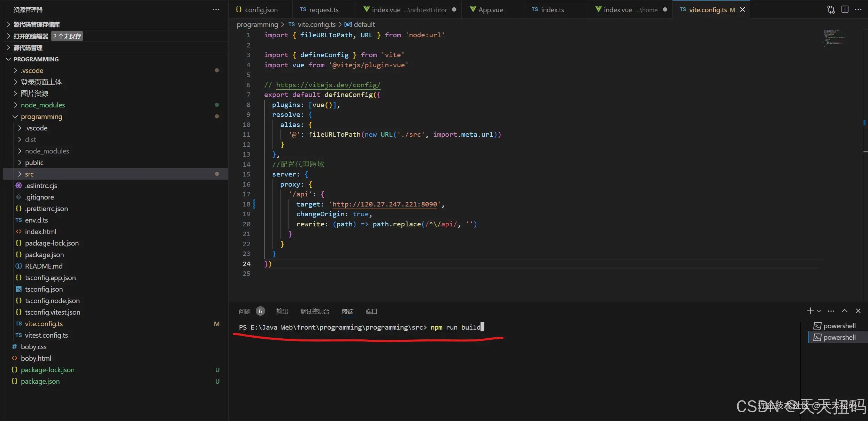The width and height of the screenshot is (868, 421).
Task: Open vitejs.dev config link in comment
Action: (x=328, y=85)
